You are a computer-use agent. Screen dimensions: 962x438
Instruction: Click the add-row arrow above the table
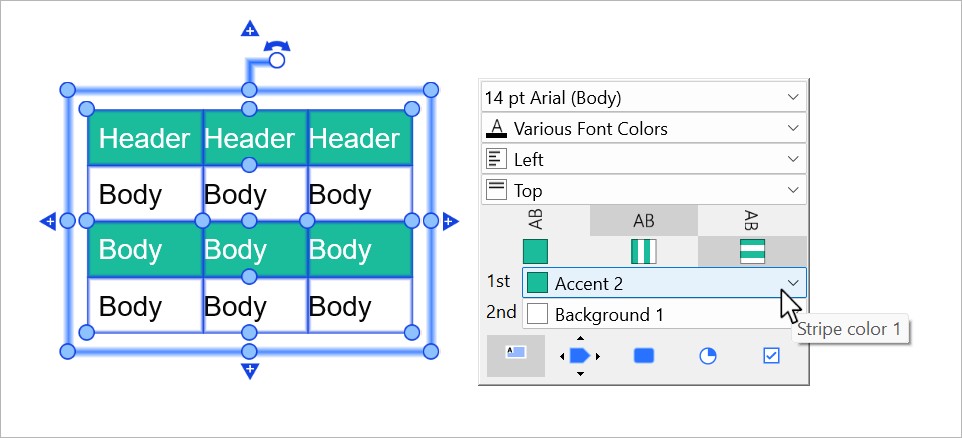pyautogui.click(x=250, y=29)
